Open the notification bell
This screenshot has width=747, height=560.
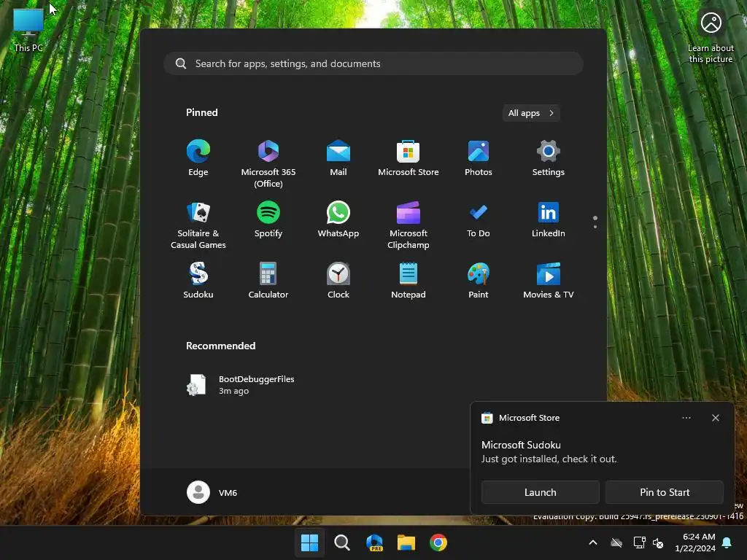[727, 542]
